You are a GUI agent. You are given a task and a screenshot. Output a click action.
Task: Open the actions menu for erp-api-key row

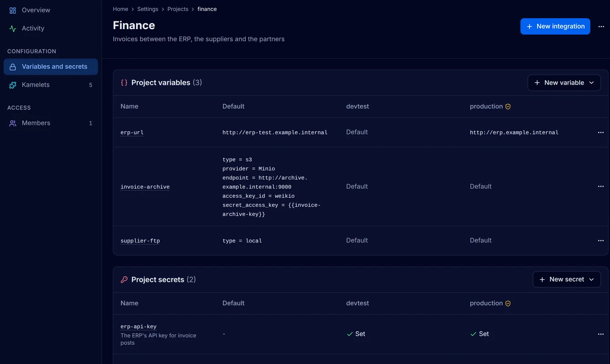[601, 334]
